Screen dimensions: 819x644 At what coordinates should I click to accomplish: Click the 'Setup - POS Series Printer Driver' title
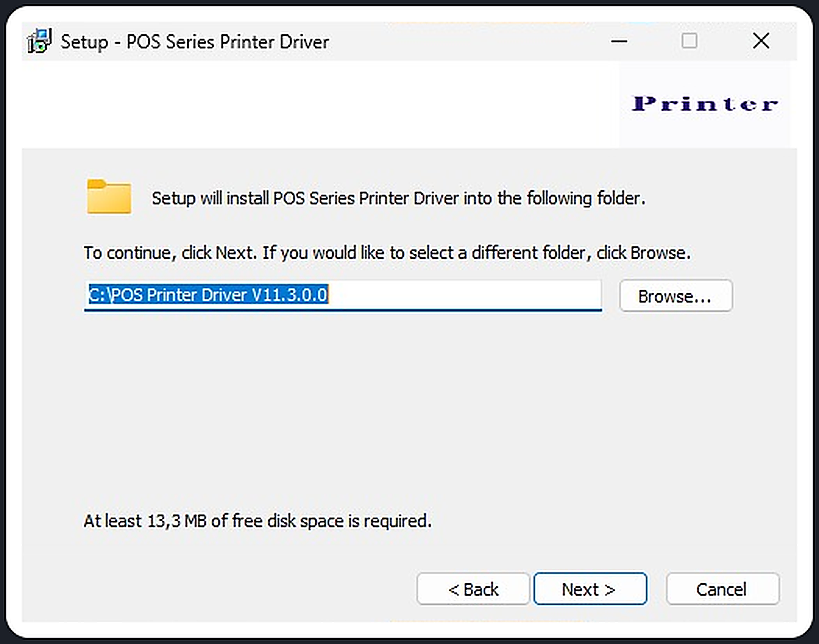pos(195,42)
